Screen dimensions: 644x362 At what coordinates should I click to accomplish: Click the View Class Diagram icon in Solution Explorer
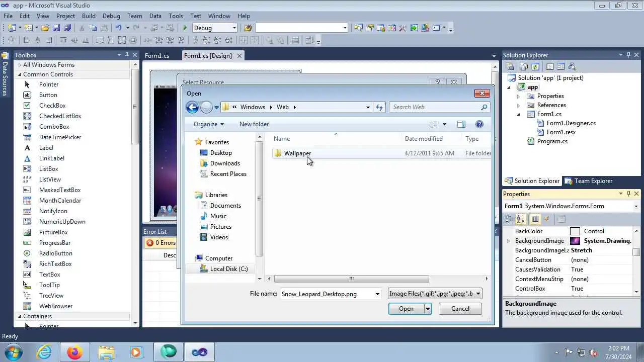pyautogui.click(x=571, y=66)
